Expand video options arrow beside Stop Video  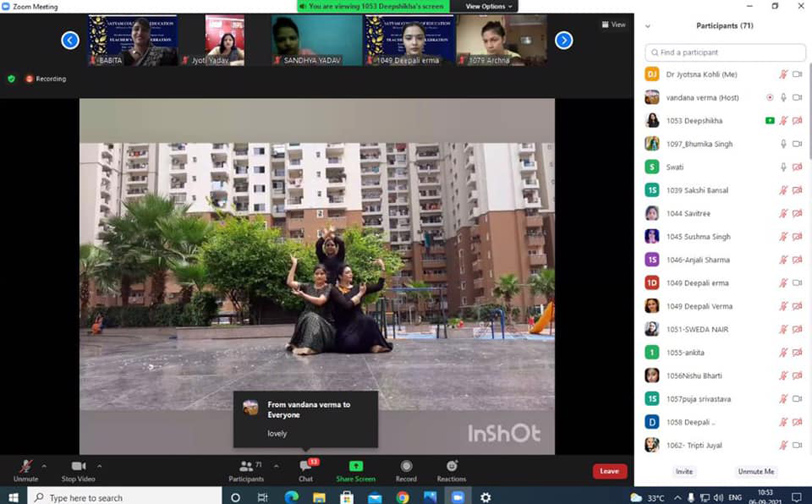coord(99,465)
